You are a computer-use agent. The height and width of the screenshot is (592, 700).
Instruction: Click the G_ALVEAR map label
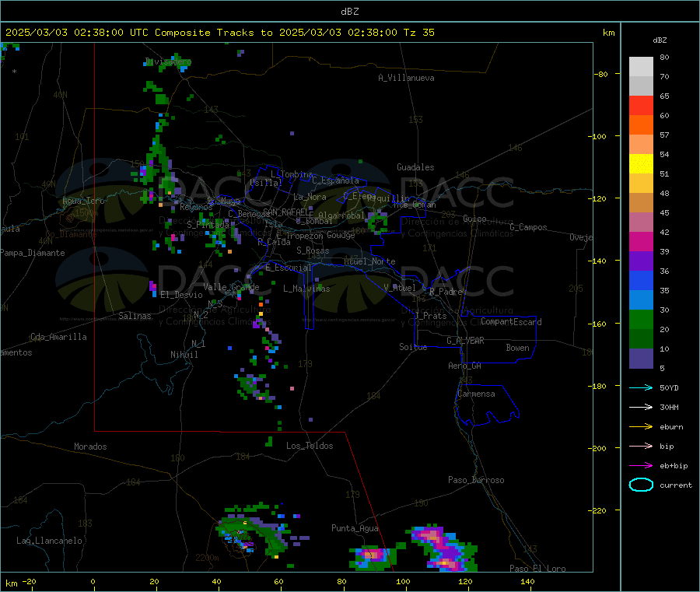pos(465,341)
